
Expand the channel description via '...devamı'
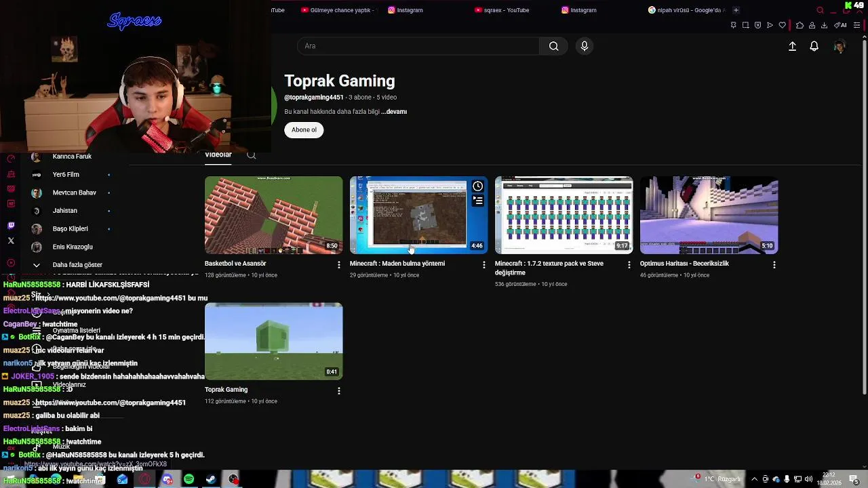pos(394,112)
